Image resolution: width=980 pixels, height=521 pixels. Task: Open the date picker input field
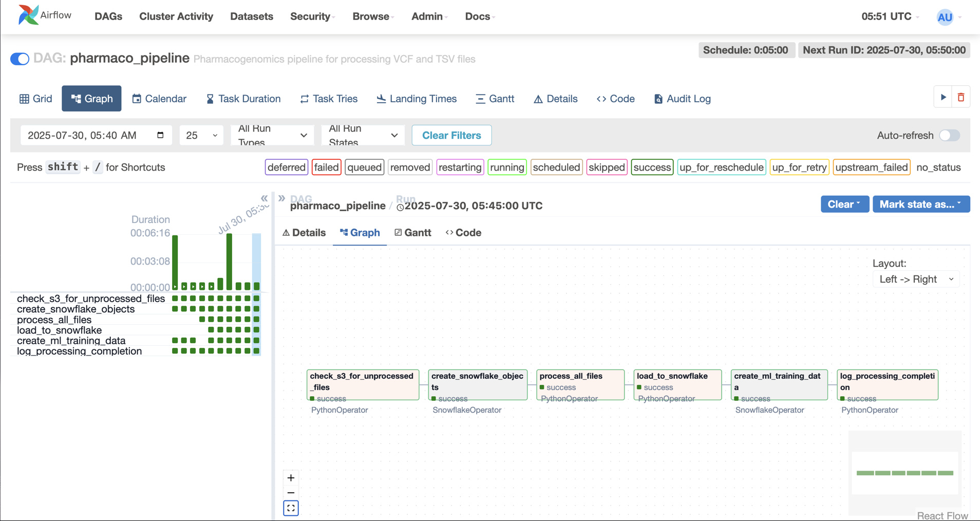point(96,135)
